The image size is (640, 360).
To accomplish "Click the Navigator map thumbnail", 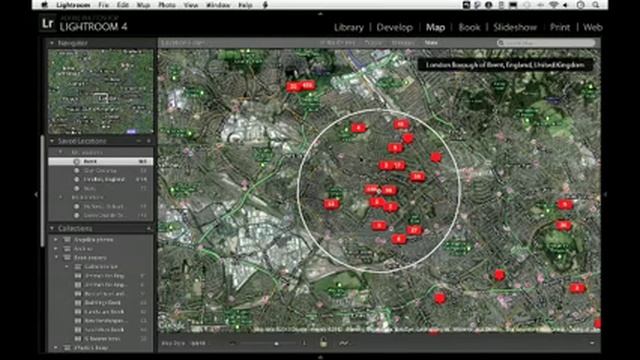I will (101, 91).
